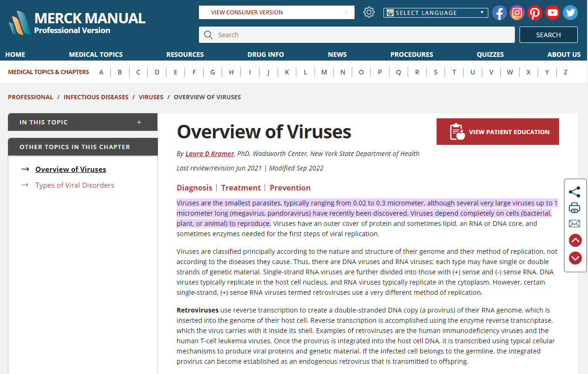Browse topics starting with letter P
The image size is (588, 374).
pyautogui.click(x=380, y=72)
